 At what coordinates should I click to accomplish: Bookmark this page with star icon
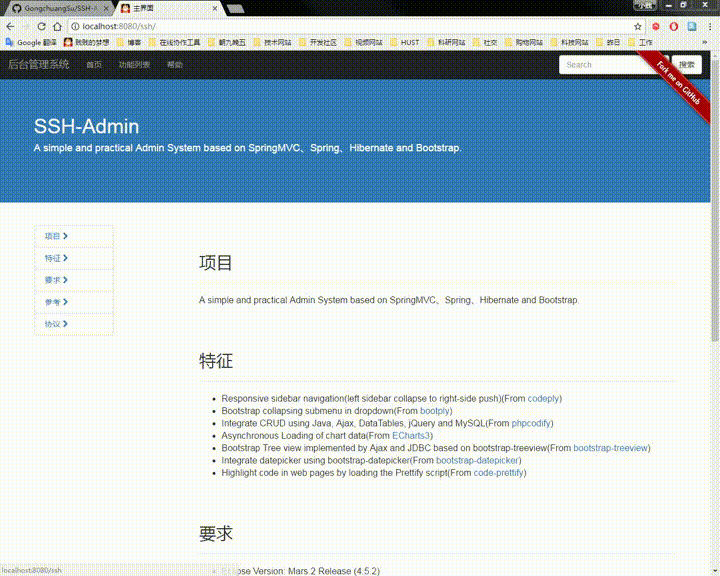tap(638, 27)
